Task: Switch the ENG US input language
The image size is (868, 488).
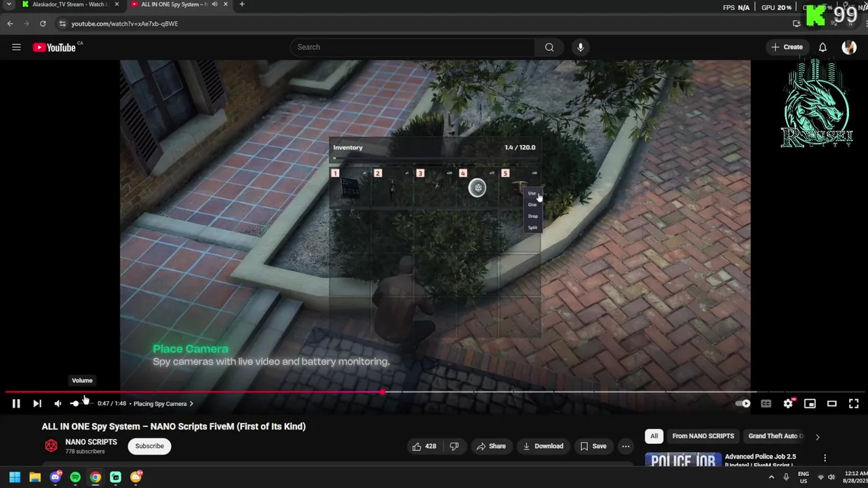Action: click(x=804, y=477)
